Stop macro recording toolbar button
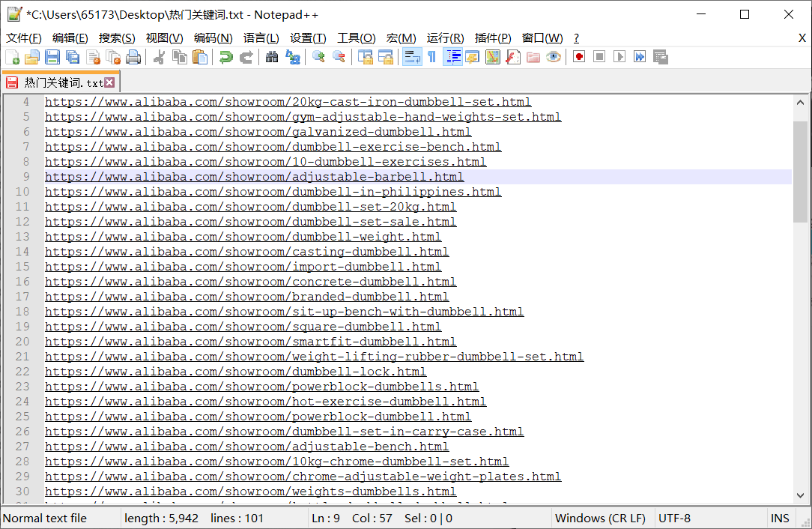 [x=599, y=57]
